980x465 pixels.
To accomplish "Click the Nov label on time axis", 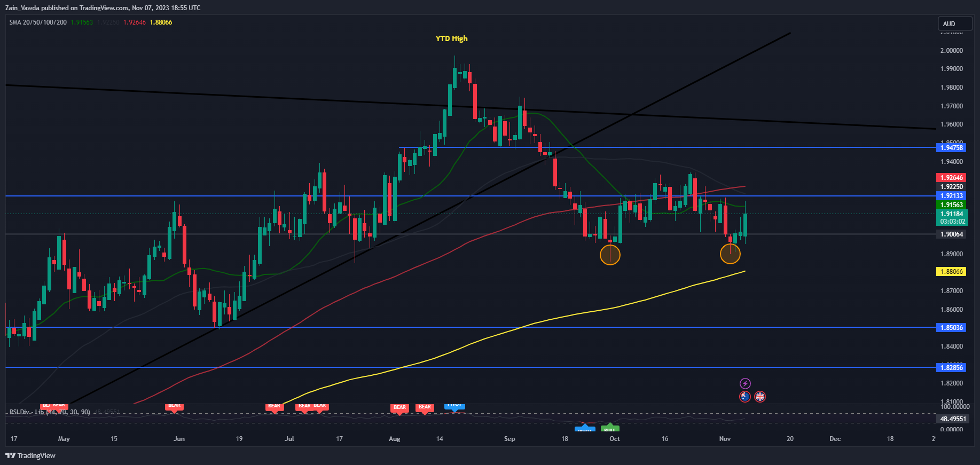I will 725,439.
